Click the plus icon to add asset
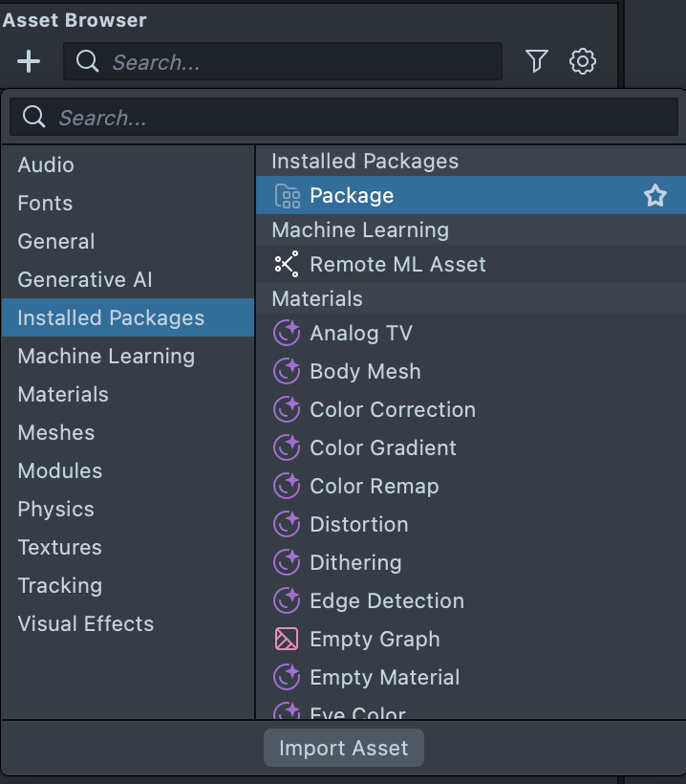The height and width of the screenshot is (784, 686). 29,62
